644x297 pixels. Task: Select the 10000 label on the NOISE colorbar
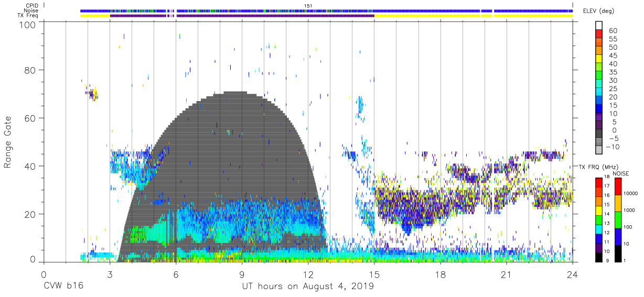(631, 194)
